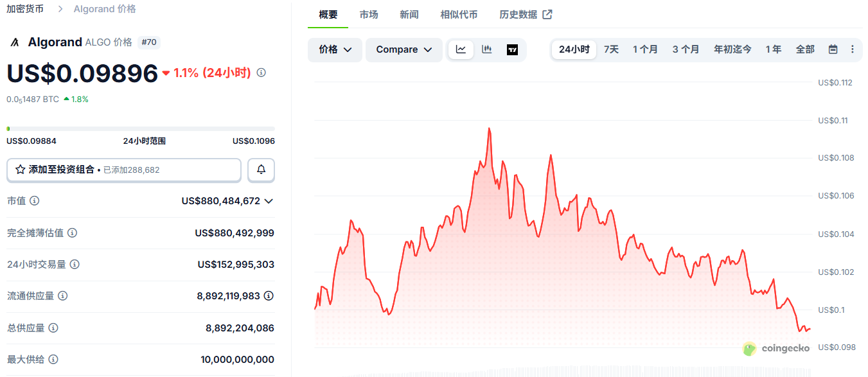The width and height of the screenshot is (868, 377).
Task: Expand market cap details chevron
Action: point(269,201)
